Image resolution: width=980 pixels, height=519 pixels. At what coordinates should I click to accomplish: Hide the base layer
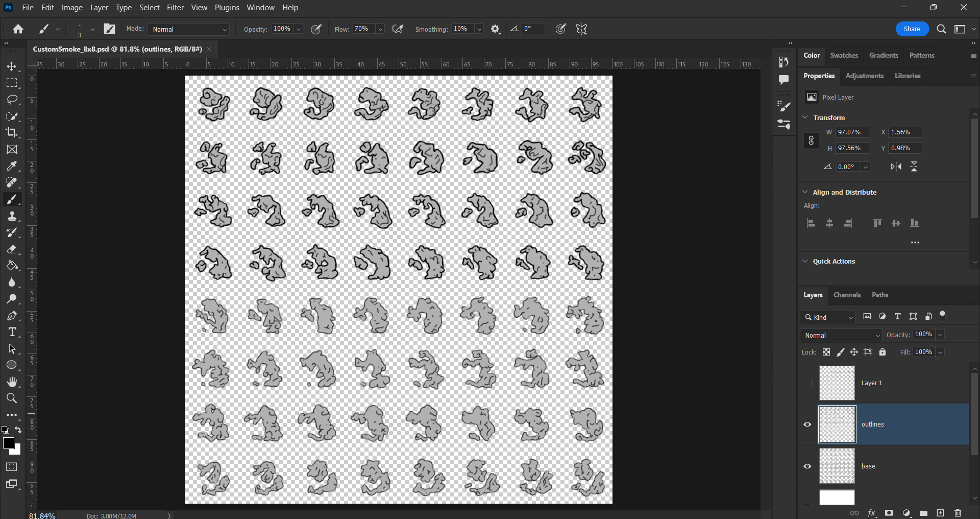(807, 466)
